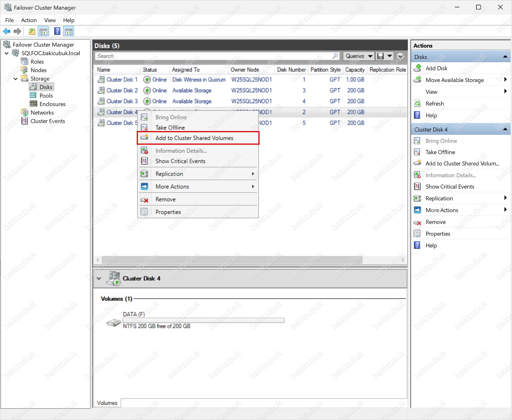Open the Action menu in menu bar
The width and height of the screenshot is (512, 420).
[29, 20]
